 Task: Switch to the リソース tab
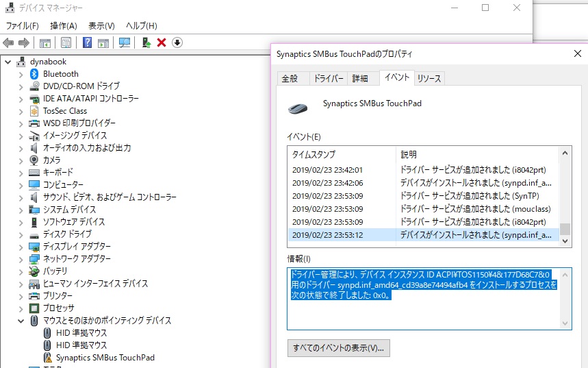[429, 79]
